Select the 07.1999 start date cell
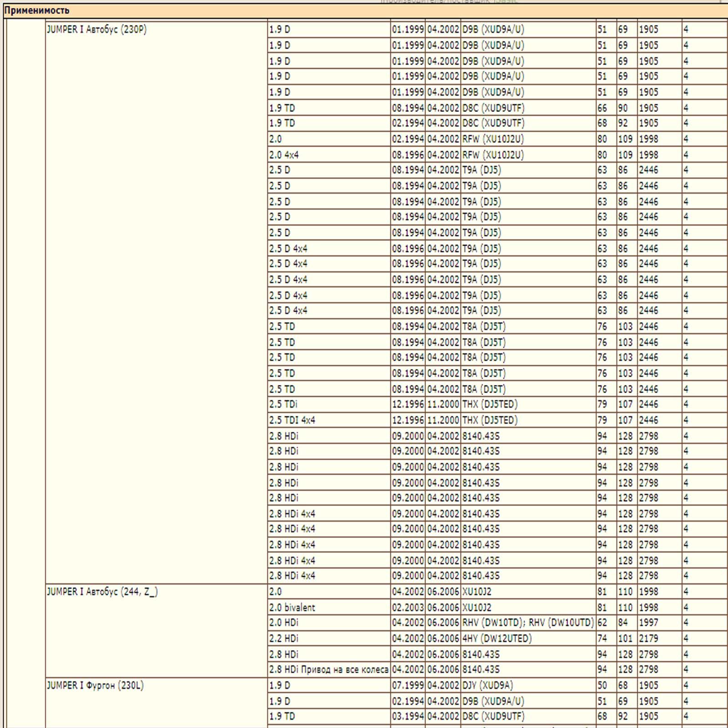This screenshot has width=728, height=728. point(408,685)
